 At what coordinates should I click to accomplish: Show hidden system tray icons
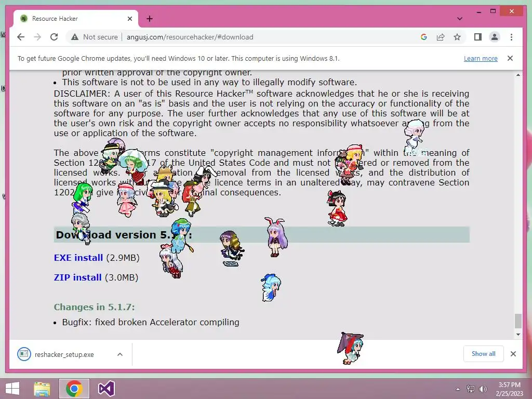pos(458,390)
